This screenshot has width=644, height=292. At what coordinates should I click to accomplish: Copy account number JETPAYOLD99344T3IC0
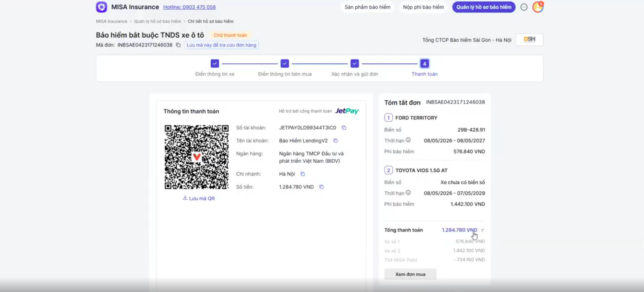coord(344,128)
